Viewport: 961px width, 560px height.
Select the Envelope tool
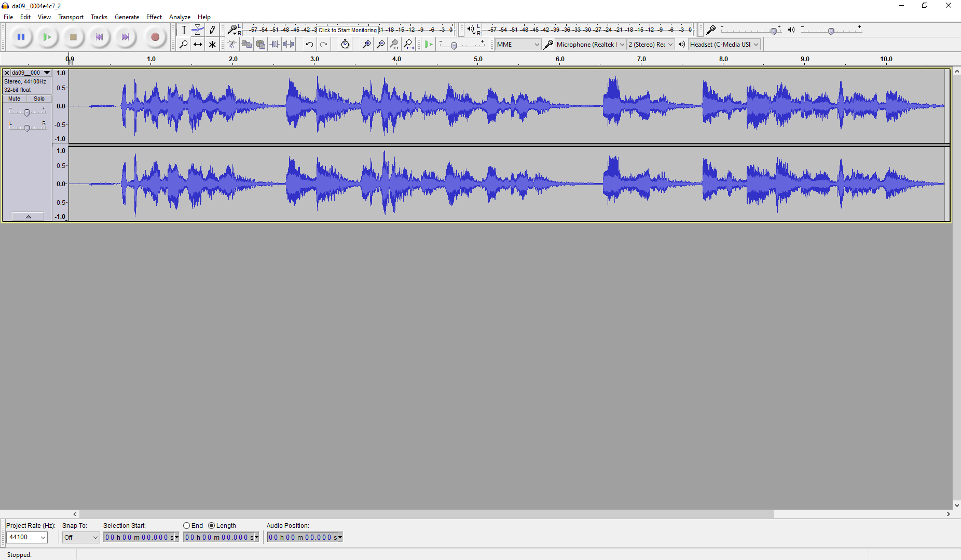(198, 30)
